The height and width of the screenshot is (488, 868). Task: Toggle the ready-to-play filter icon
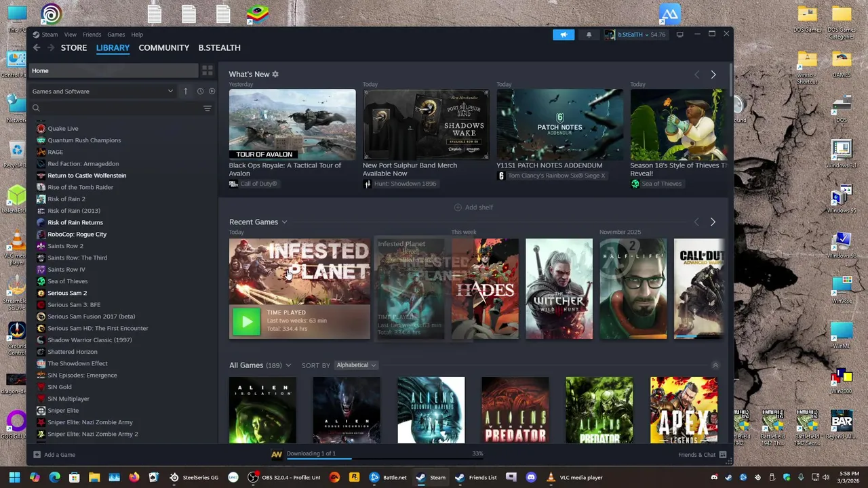[212, 91]
